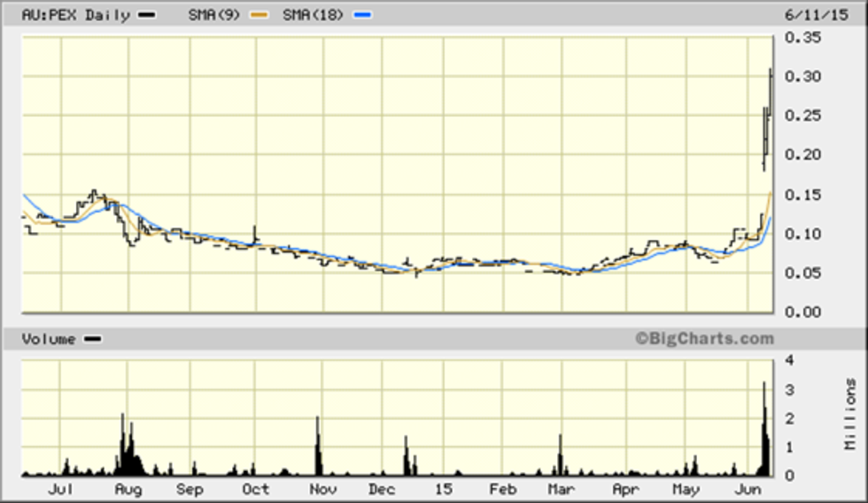Select the Feb month marker
868x503 pixels.
(x=503, y=490)
